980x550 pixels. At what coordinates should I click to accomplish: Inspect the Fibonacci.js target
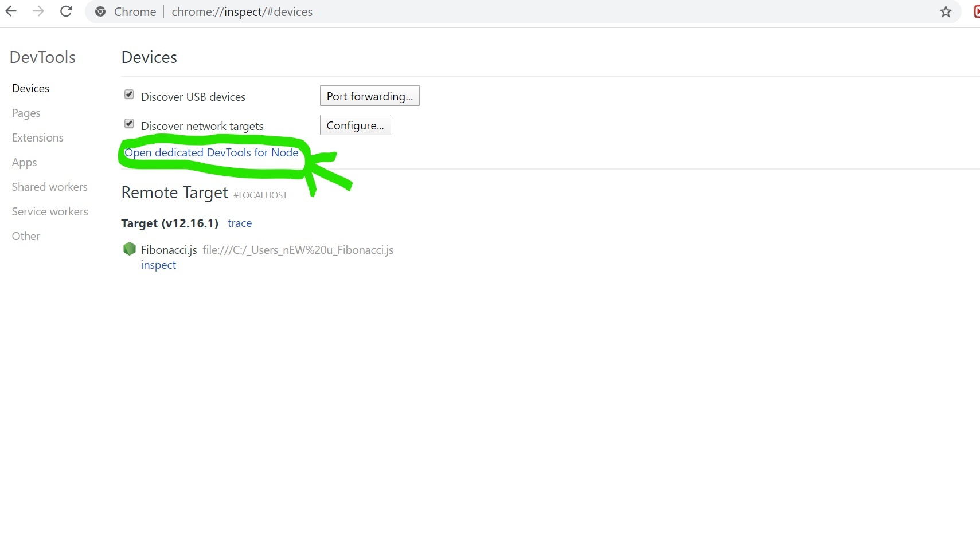pos(158,265)
